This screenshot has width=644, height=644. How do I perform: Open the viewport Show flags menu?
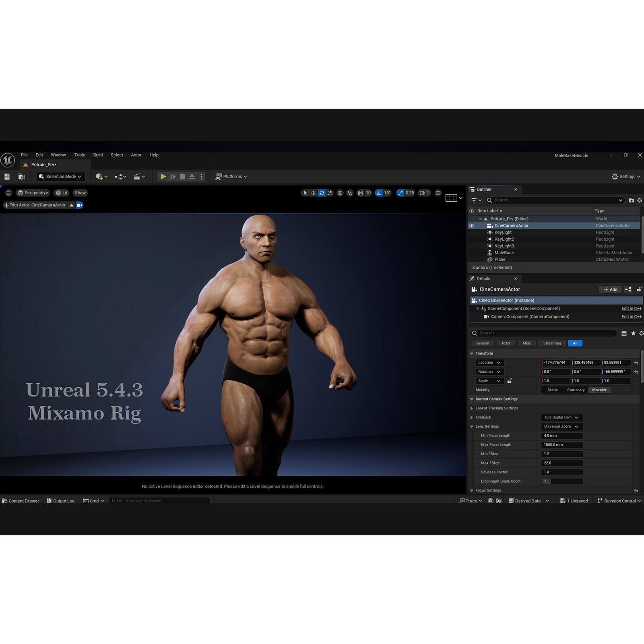(80, 193)
